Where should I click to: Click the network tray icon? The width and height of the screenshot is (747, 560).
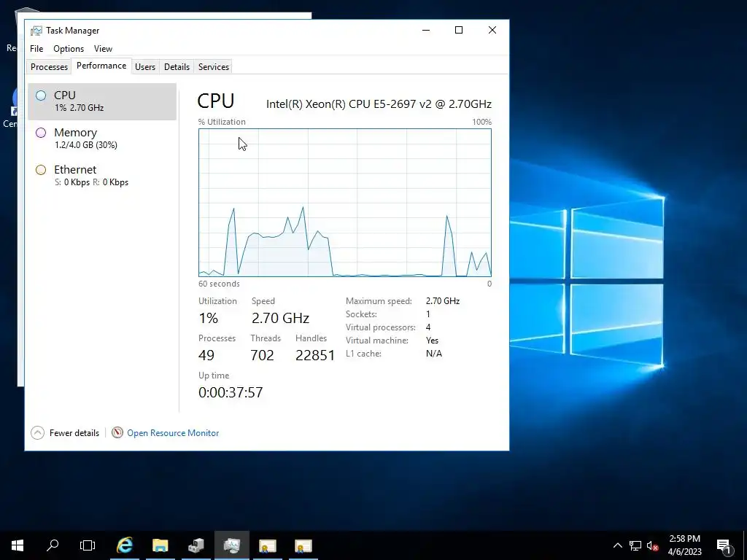coord(635,545)
